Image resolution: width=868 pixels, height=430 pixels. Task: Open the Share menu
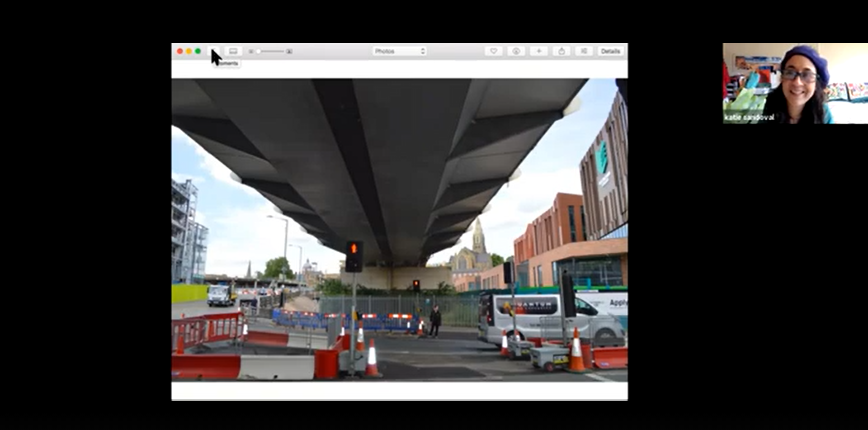click(x=561, y=51)
